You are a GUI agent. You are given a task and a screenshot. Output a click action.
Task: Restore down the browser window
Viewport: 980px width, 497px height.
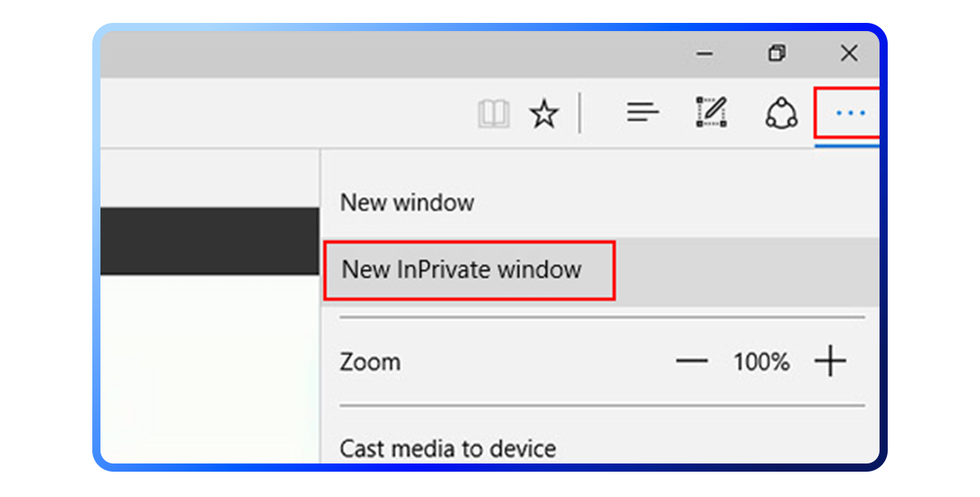(x=776, y=53)
